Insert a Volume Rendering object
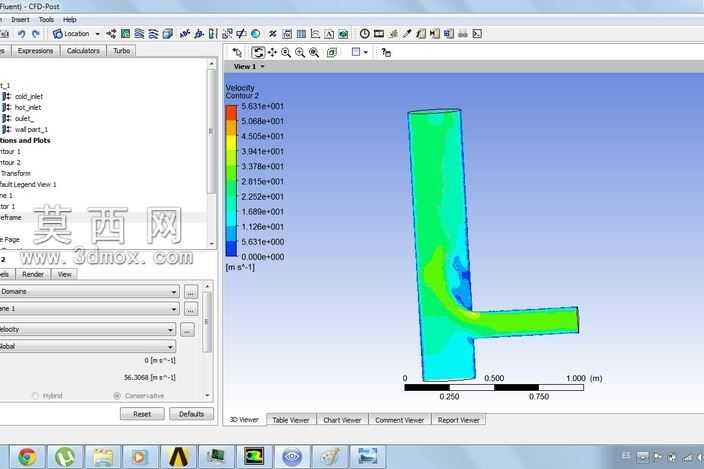704x469 pixels. tap(167, 34)
